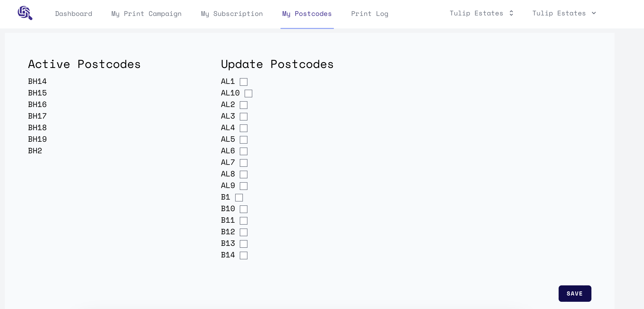Click the app logo icon
644x309 pixels.
point(25,13)
